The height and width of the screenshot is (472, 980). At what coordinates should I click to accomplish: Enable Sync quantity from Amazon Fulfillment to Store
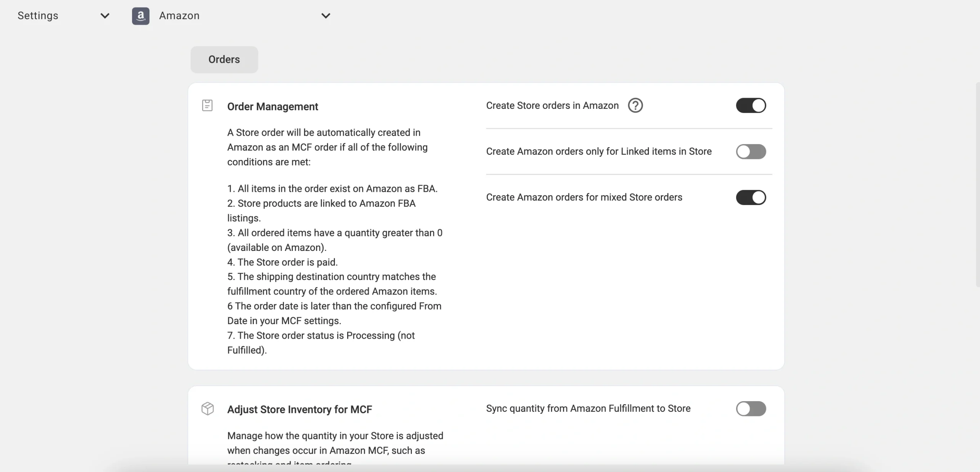pyautogui.click(x=751, y=408)
